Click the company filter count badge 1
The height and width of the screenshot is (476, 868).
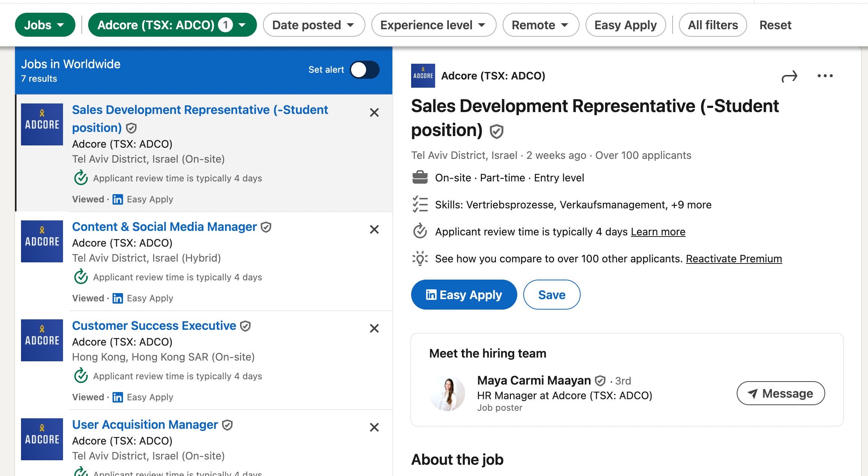[225, 25]
